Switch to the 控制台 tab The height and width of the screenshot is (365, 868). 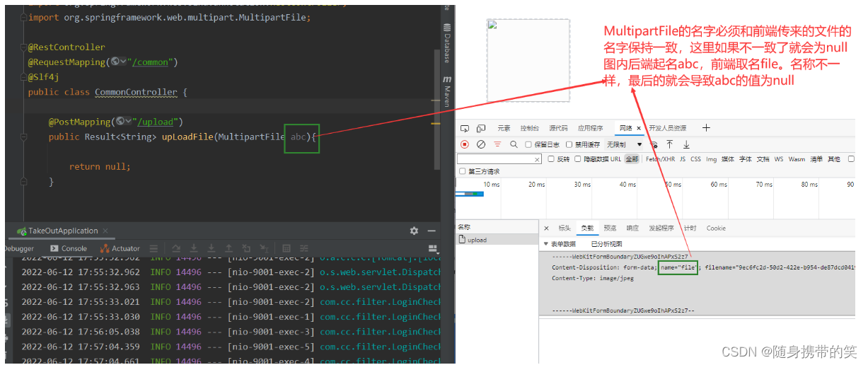(x=530, y=128)
